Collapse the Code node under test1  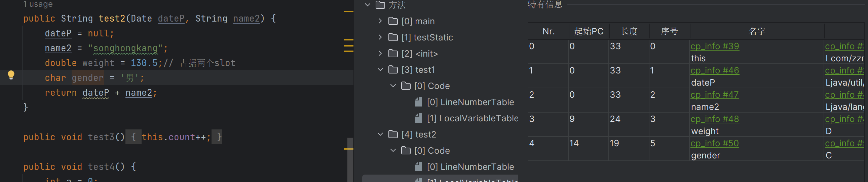(393, 86)
